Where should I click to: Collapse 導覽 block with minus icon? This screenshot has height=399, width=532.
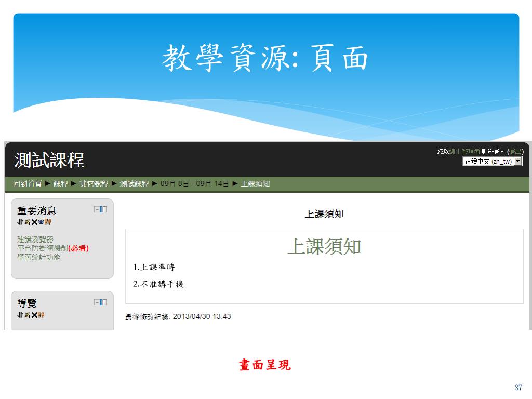[x=97, y=302]
